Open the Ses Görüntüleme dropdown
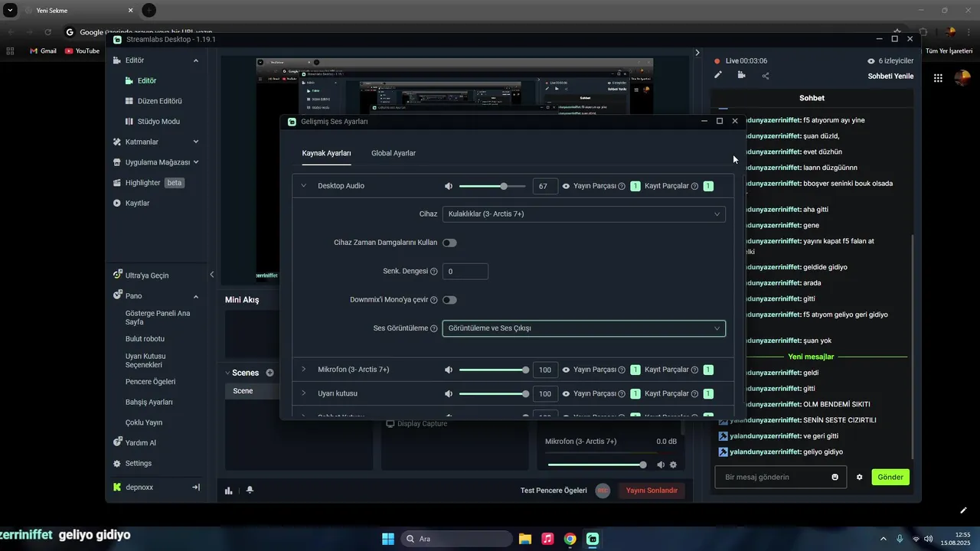The height and width of the screenshot is (551, 980). coord(583,328)
